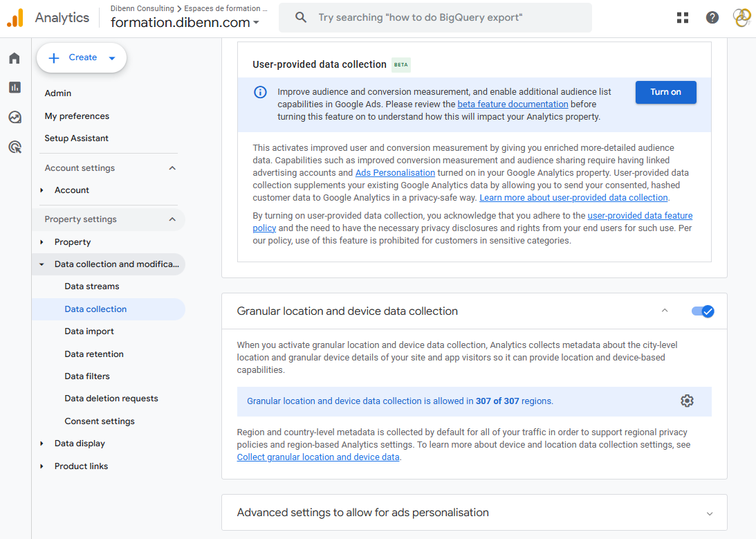Click the Help question mark icon
756x539 pixels.
pos(712,18)
